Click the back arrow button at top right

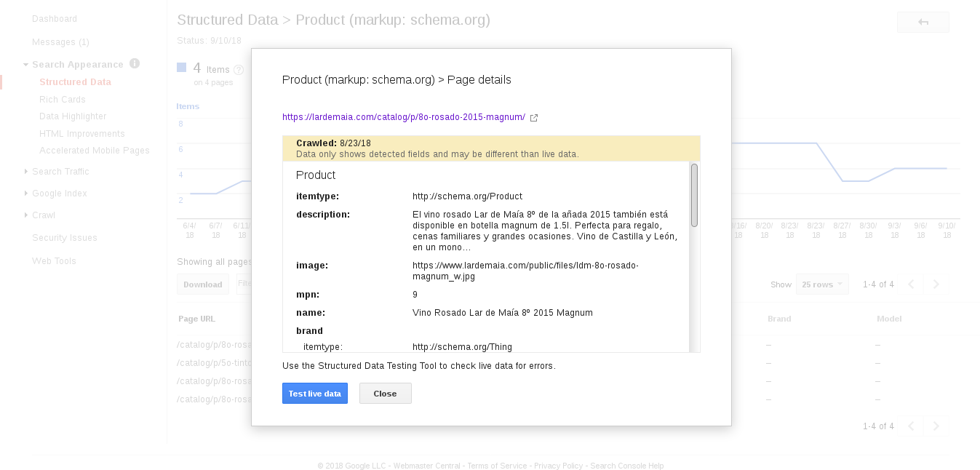point(923,22)
